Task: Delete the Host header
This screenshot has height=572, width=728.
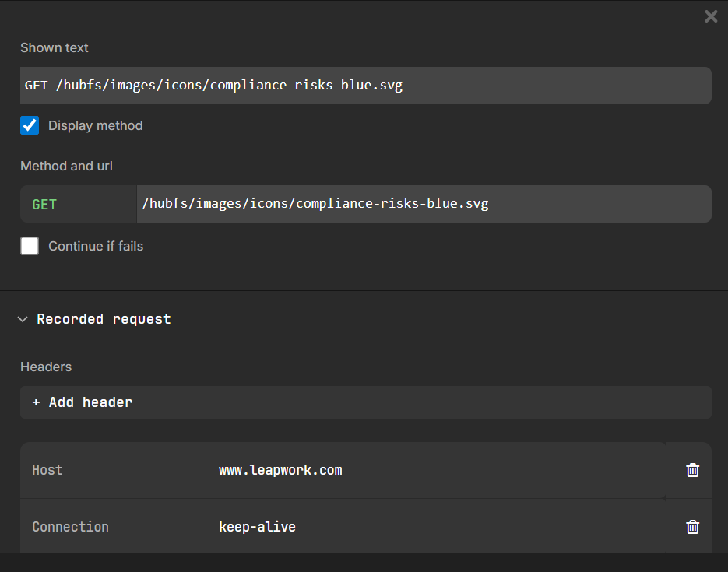Action: pos(692,470)
